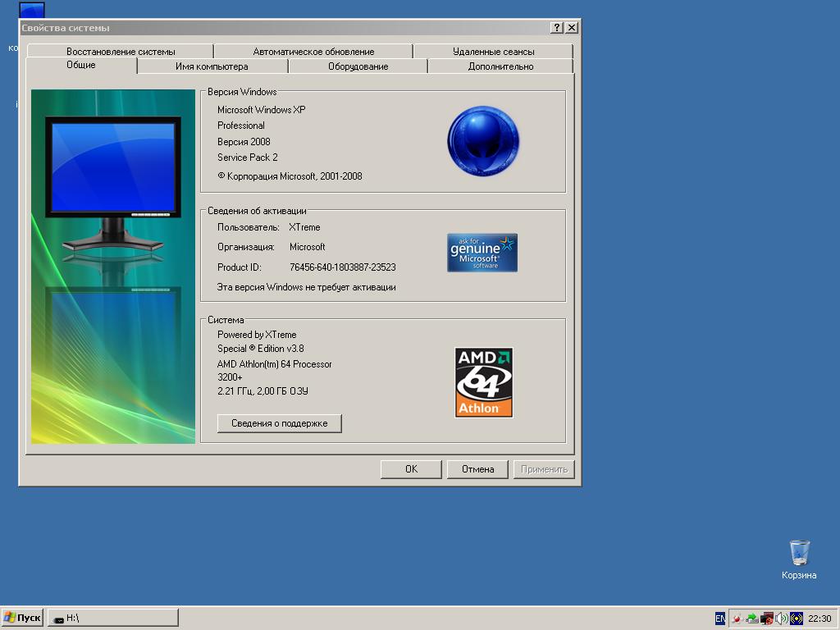Screen dimensions: 840x630
Task: Click the blue alien logo
Action: (483, 141)
